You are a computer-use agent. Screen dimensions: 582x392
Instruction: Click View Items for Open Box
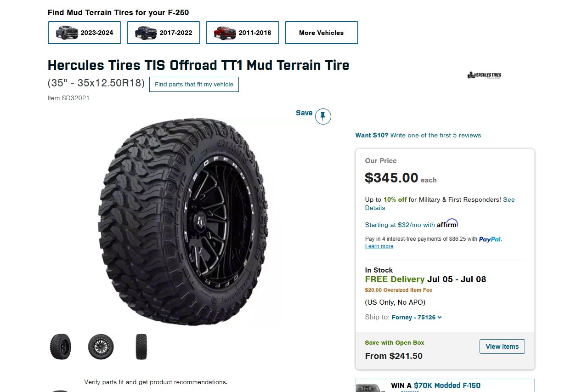tap(502, 347)
